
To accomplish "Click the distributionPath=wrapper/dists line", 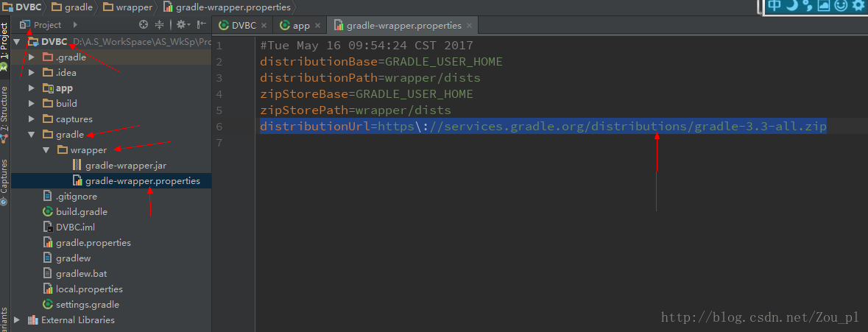I will pos(370,78).
